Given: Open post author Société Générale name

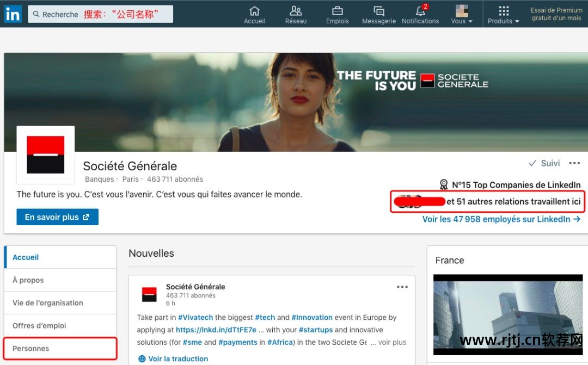Looking at the screenshot, I should [x=195, y=287].
